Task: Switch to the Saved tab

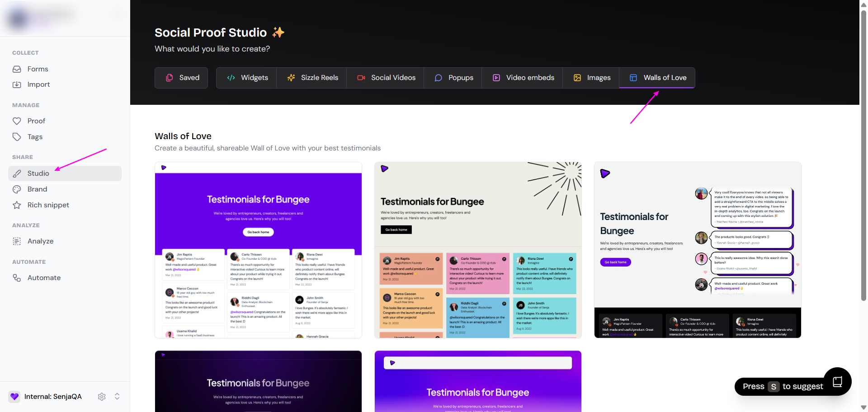Action: click(181, 78)
